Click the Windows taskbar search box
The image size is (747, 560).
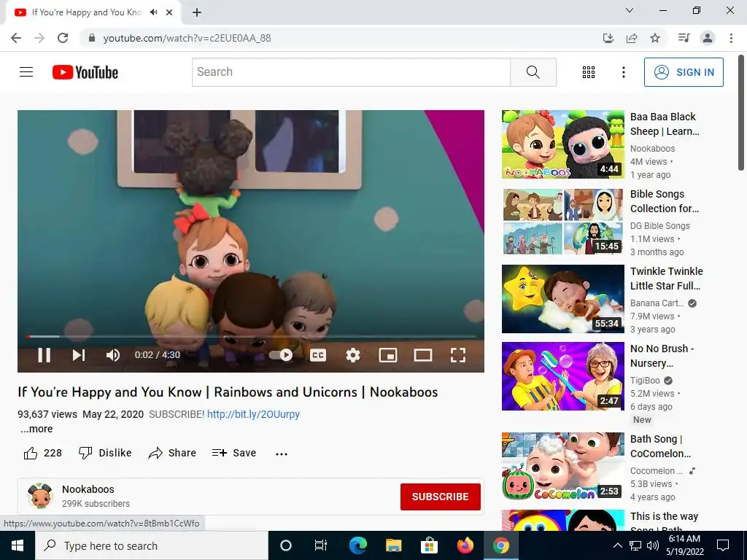(x=152, y=545)
